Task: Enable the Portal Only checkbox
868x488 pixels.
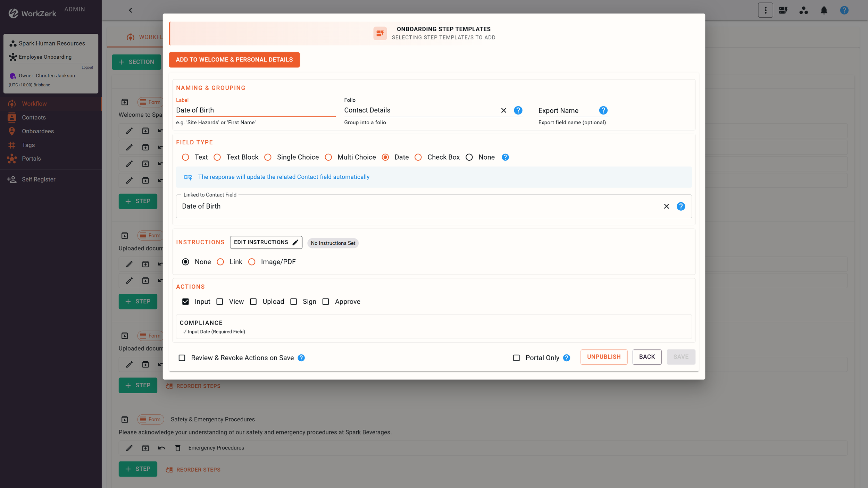Action: coord(516,358)
